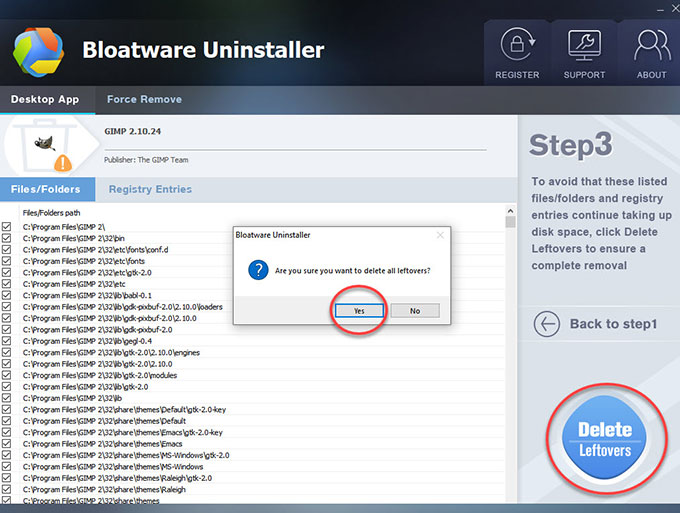Switch to the Desktop App tab
The height and width of the screenshot is (513, 680).
tap(45, 99)
